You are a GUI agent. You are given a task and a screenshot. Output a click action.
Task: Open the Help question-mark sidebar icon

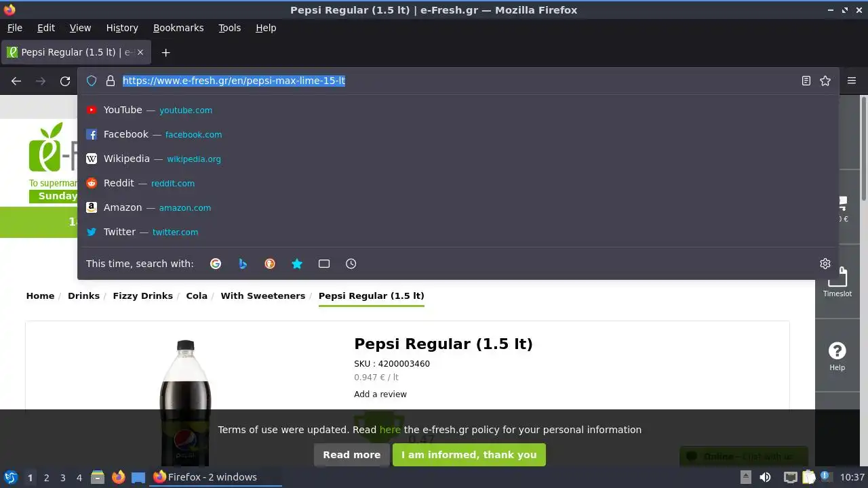pyautogui.click(x=837, y=356)
